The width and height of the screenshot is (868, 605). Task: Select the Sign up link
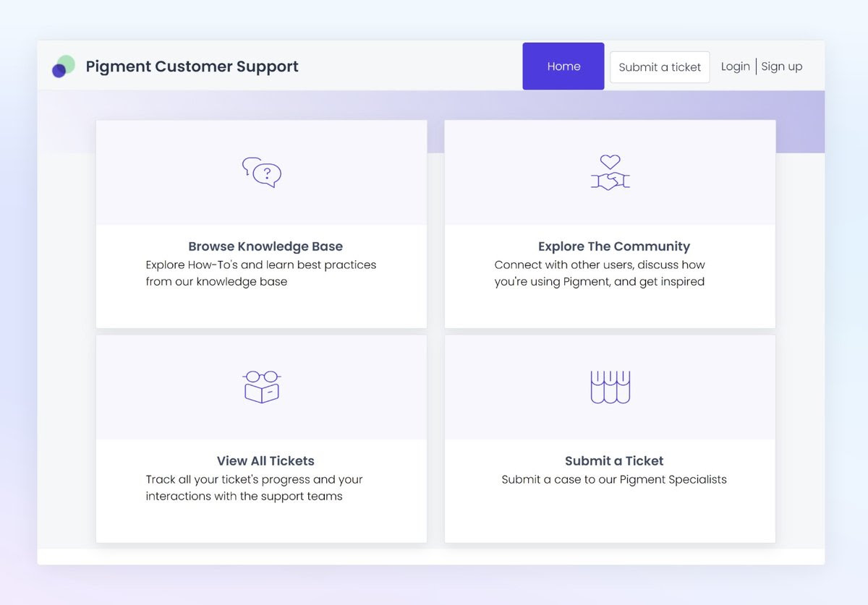click(x=782, y=66)
